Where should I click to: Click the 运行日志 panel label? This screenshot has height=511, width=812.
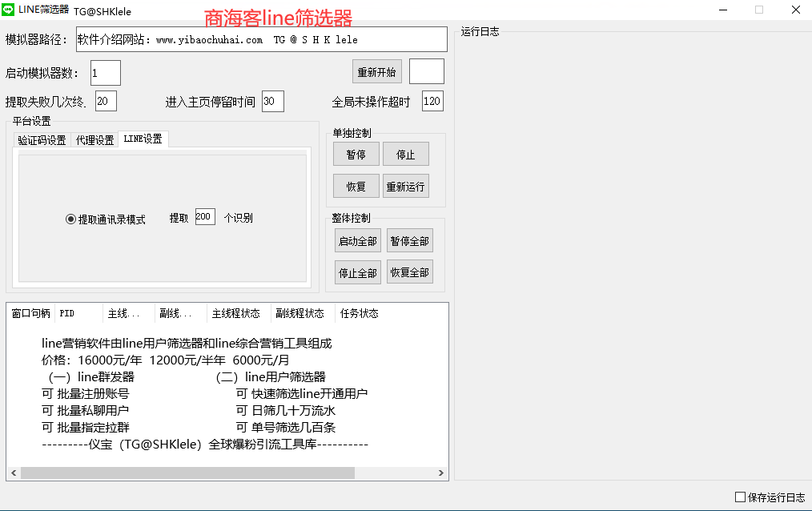[480, 31]
